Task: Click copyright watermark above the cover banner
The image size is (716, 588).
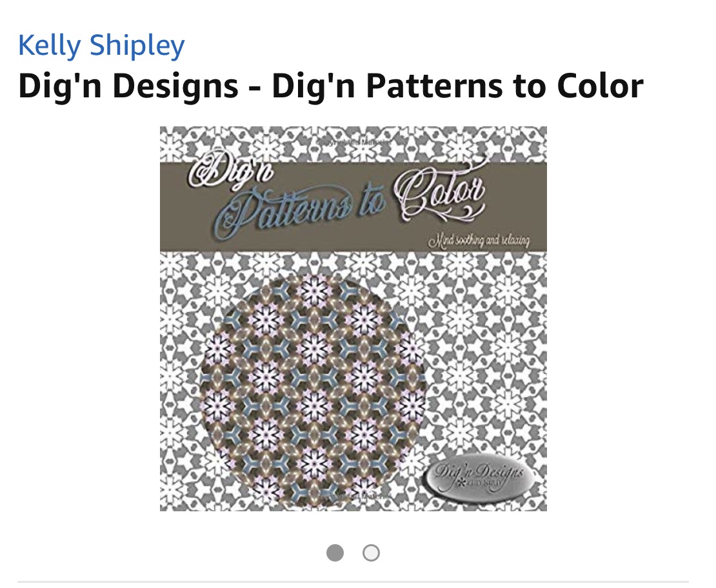Action: pyautogui.click(x=353, y=142)
